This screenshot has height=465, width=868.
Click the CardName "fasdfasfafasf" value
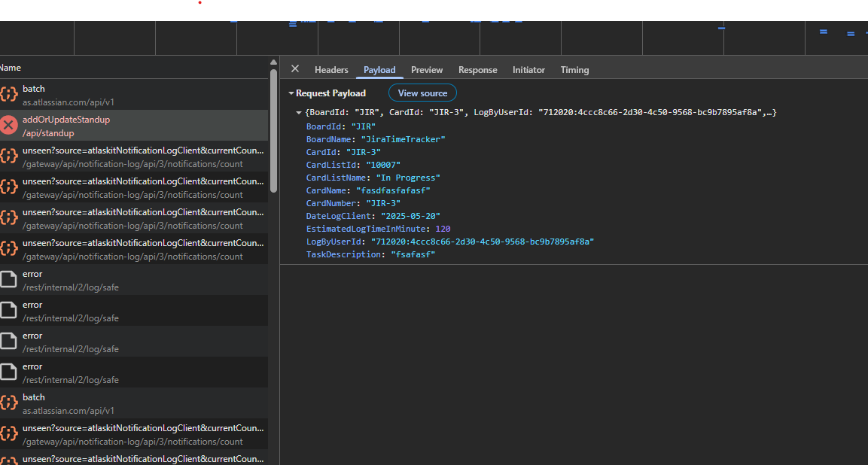393,190
